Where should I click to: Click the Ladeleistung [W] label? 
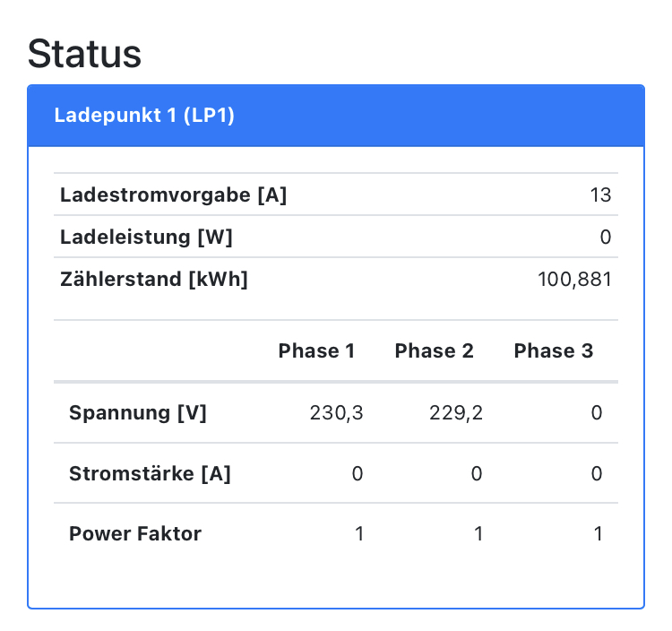point(146,238)
